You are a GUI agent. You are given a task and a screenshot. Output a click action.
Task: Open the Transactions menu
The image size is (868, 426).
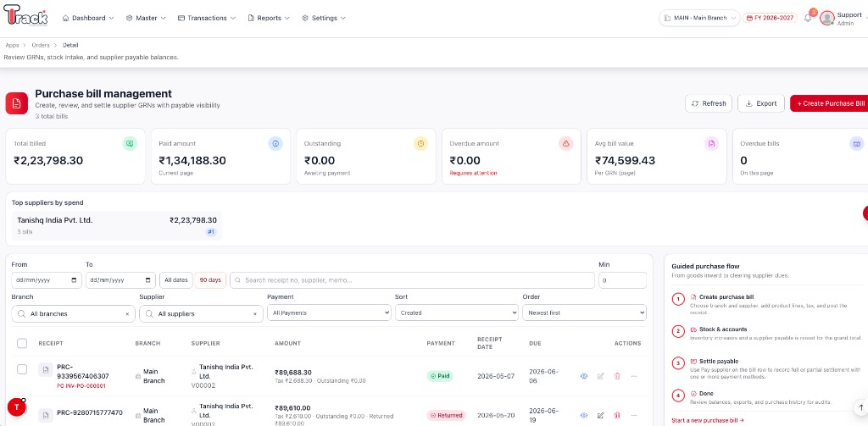(207, 19)
